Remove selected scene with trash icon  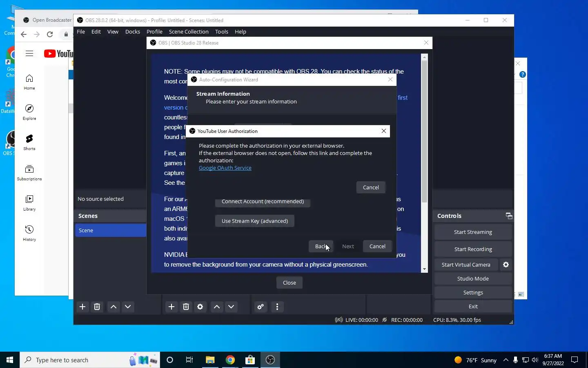point(97,307)
